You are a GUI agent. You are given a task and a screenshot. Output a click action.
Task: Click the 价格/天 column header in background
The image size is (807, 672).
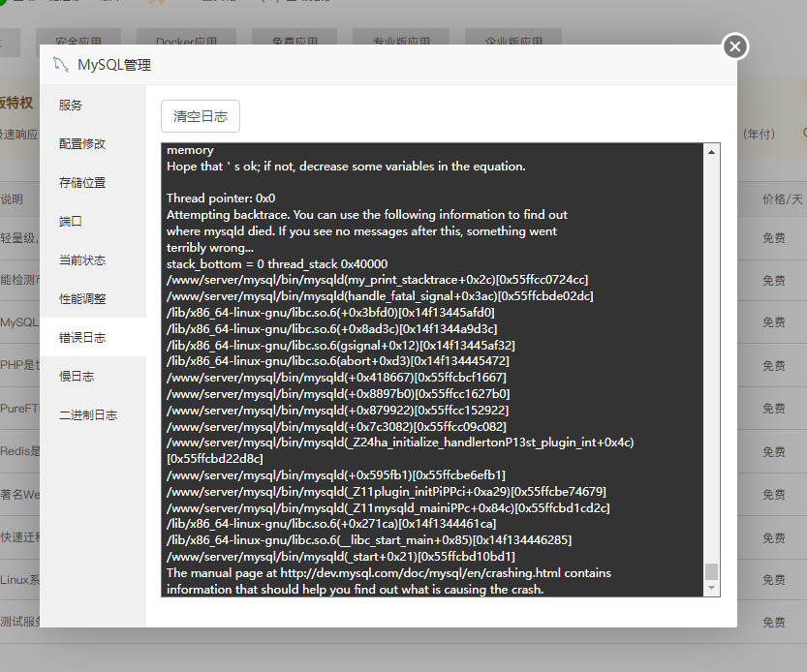783,199
